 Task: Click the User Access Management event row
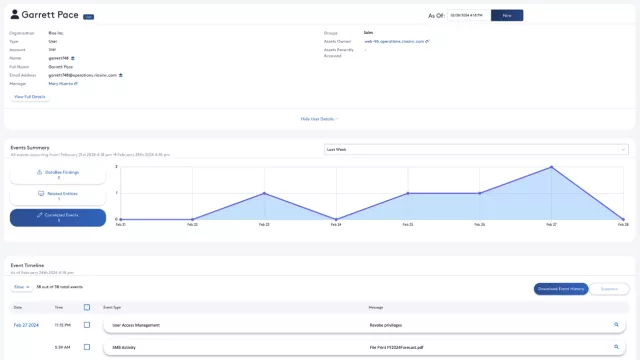(364, 325)
